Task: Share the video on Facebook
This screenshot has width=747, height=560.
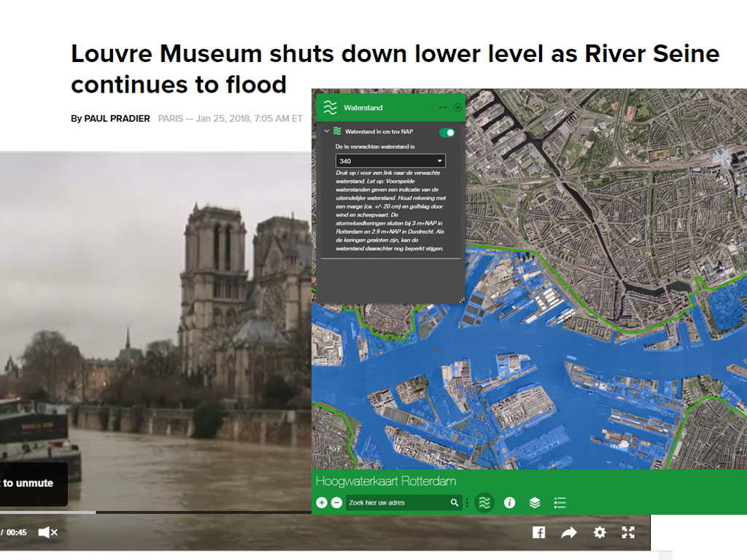Action: (538, 532)
